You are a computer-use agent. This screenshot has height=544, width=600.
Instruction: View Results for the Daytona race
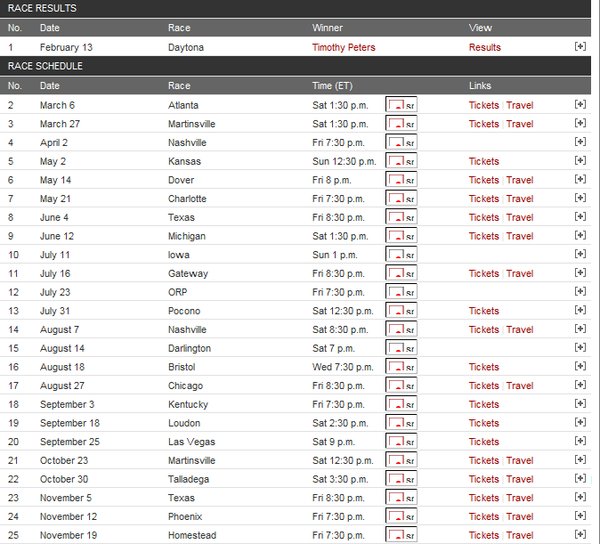[x=485, y=47]
